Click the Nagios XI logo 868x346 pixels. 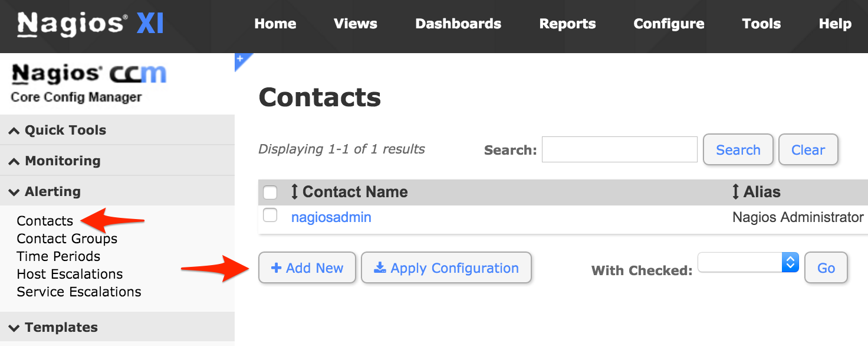coord(90,24)
